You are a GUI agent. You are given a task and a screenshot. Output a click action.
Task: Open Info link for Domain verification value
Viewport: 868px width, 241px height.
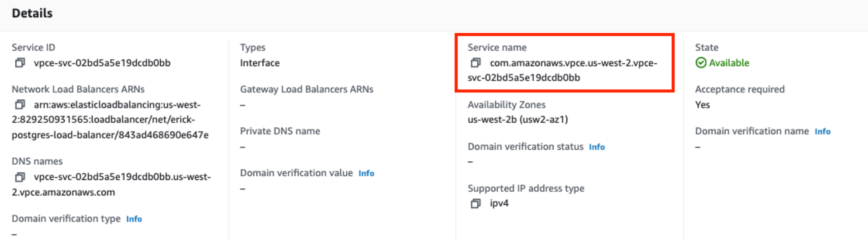pyautogui.click(x=366, y=173)
